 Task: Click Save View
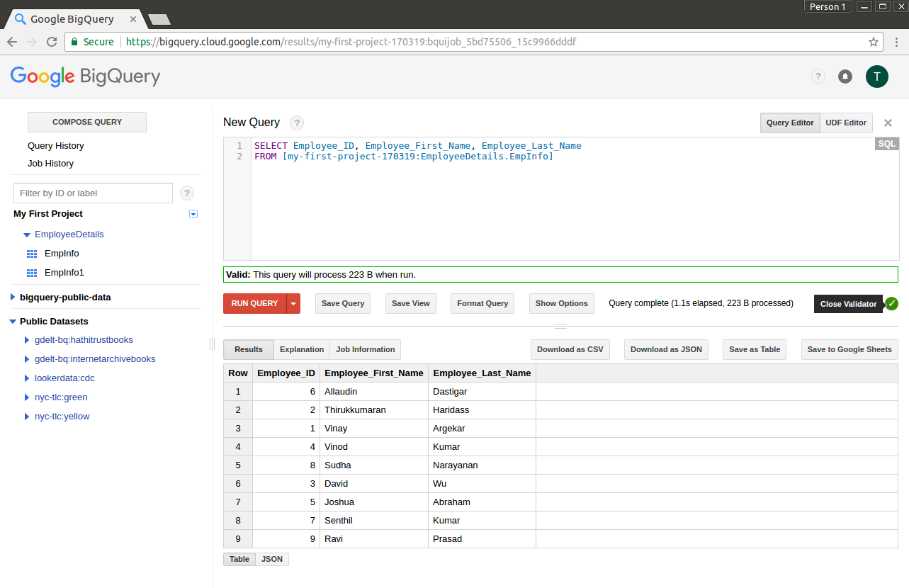[x=411, y=303]
